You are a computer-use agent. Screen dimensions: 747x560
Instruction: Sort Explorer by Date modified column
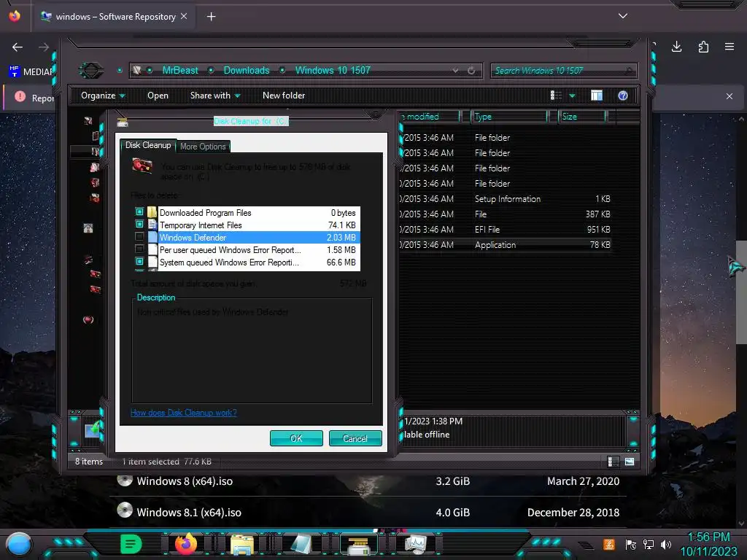(430, 117)
